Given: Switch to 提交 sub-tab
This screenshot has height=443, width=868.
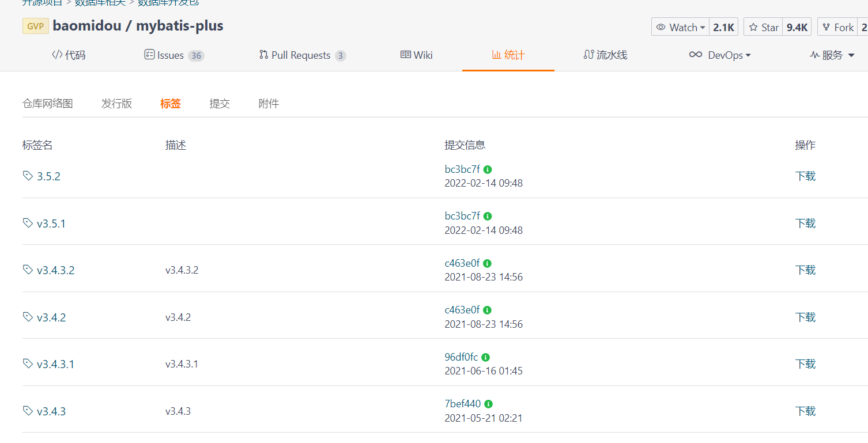Looking at the screenshot, I should [220, 104].
